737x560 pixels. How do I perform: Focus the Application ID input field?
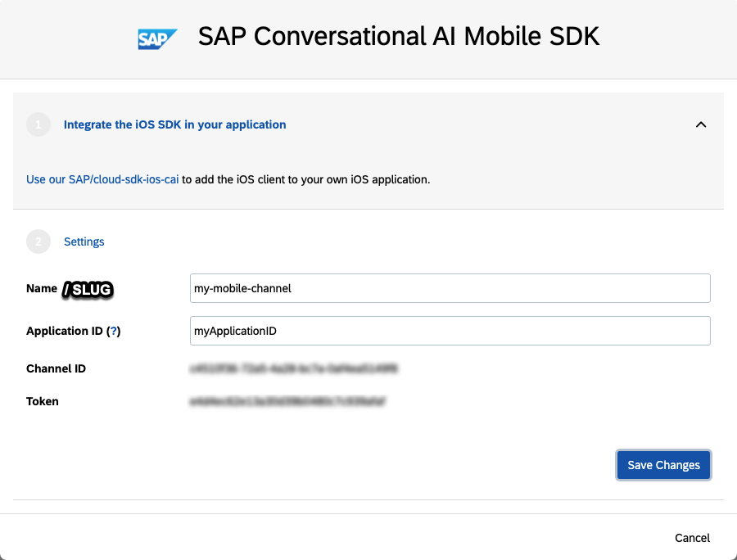pyautogui.click(x=450, y=331)
